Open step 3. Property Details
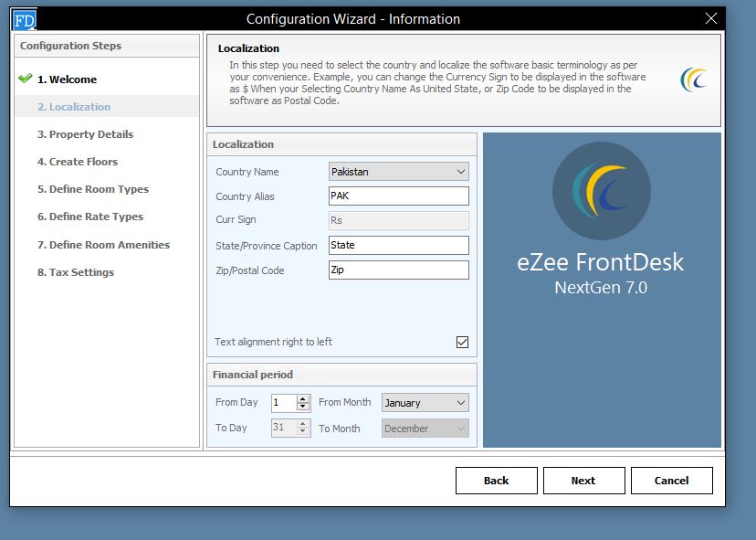The width and height of the screenshot is (756, 540). [x=85, y=134]
